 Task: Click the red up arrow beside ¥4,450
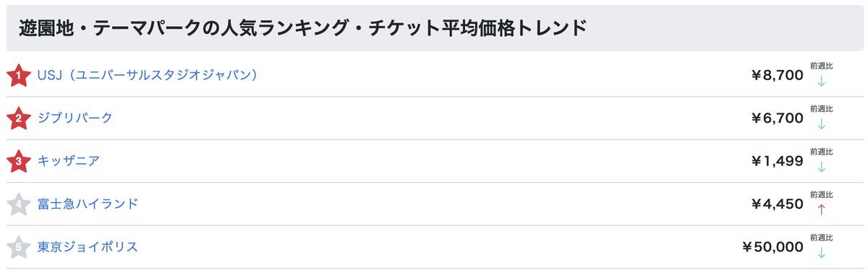click(x=821, y=209)
